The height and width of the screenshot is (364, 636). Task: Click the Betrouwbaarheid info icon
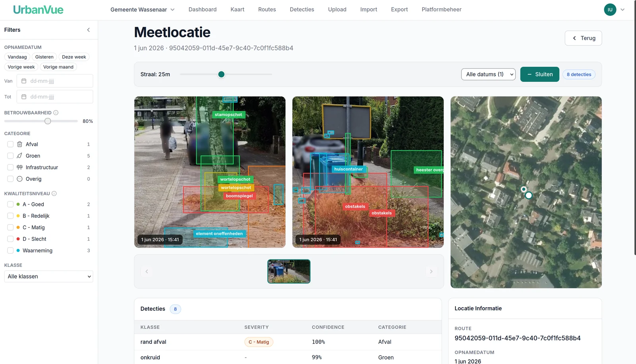[x=56, y=113]
